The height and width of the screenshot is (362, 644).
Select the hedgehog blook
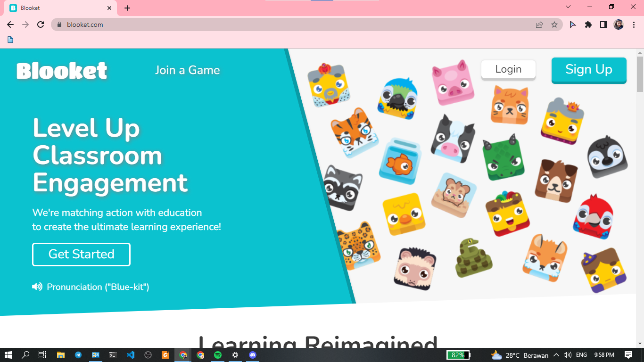point(415,269)
